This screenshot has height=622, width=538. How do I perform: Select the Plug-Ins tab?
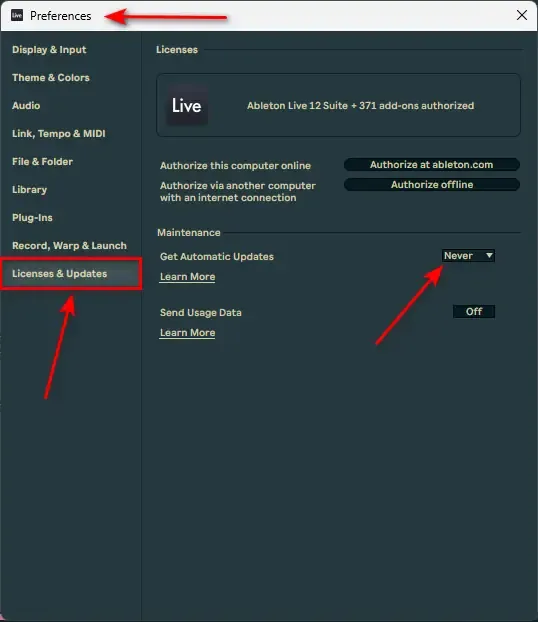point(32,218)
